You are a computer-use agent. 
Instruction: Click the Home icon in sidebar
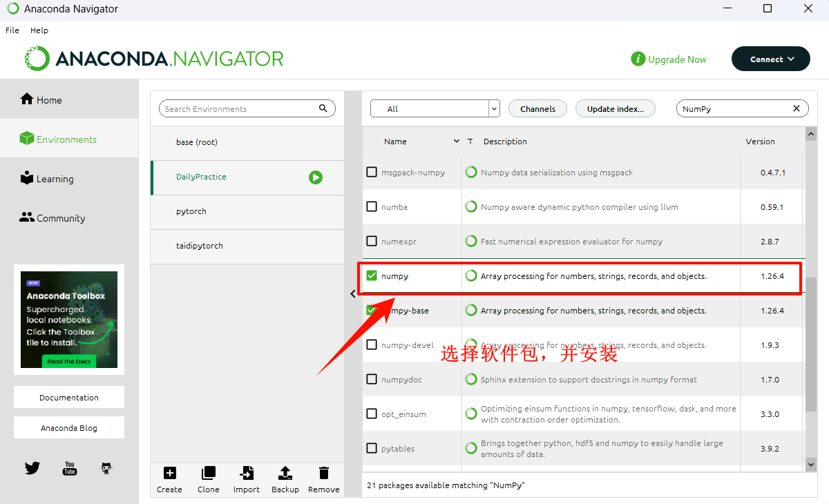click(x=27, y=99)
